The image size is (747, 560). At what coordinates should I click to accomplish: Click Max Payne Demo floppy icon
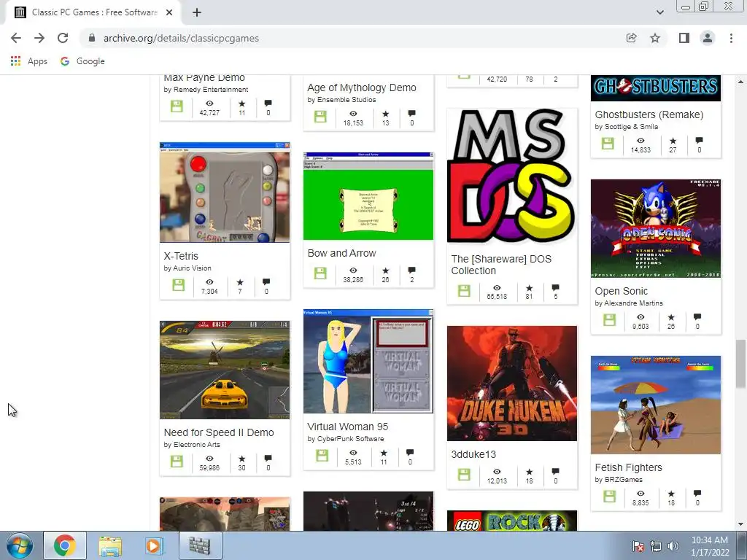click(177, 106)
